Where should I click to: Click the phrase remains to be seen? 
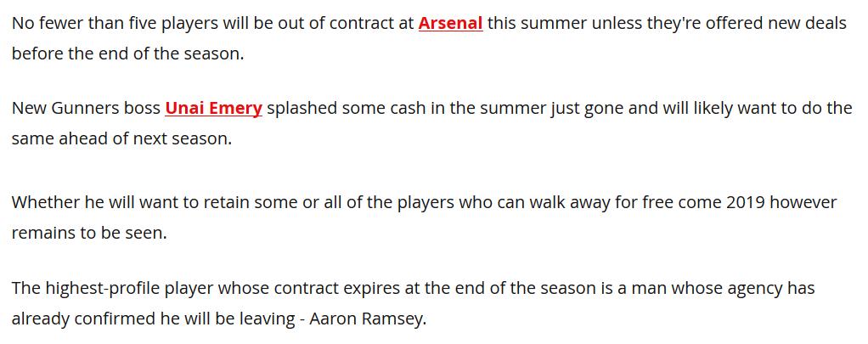[x=89, y=233]
